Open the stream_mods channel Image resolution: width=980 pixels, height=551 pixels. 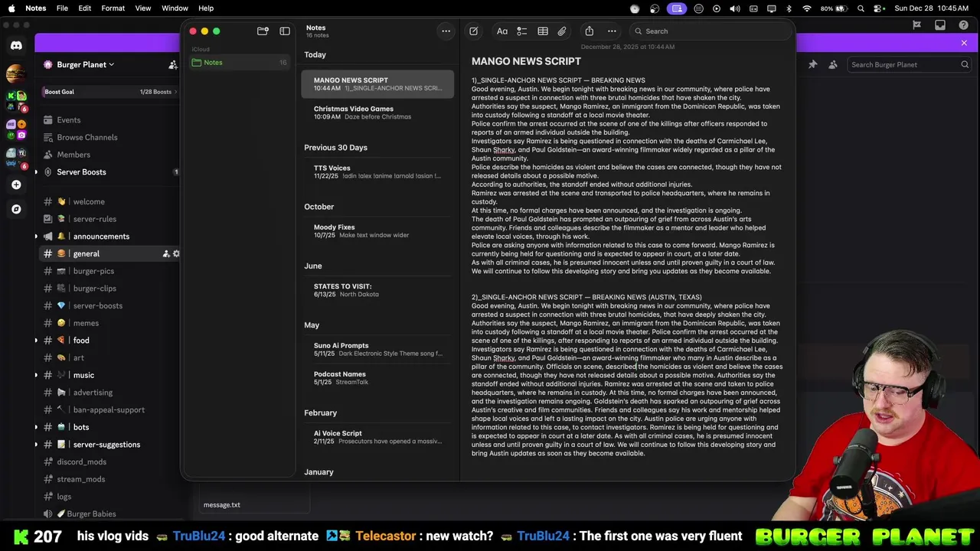pyautogui.click(x=80, y=479)
